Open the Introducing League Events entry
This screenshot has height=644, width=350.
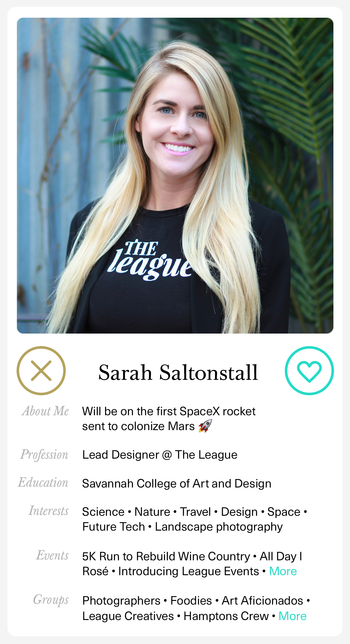tap(189, 571)
